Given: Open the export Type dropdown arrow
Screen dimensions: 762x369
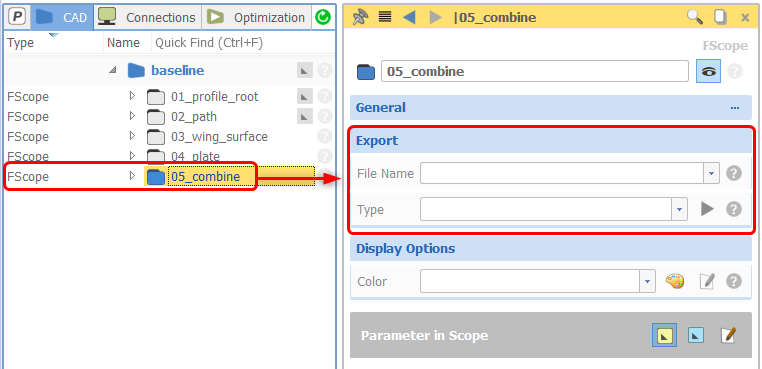Looking at the screenshot, I should (x=679, y=210).
